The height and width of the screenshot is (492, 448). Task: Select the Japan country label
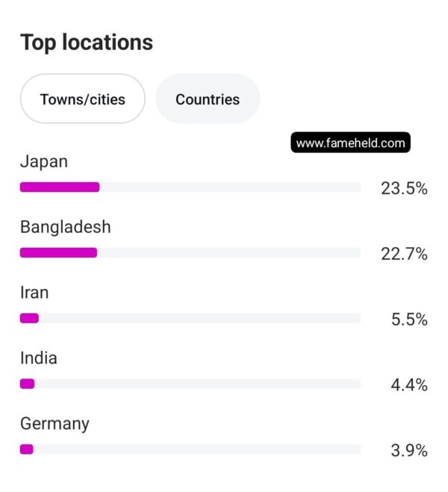tap(44, 162)
